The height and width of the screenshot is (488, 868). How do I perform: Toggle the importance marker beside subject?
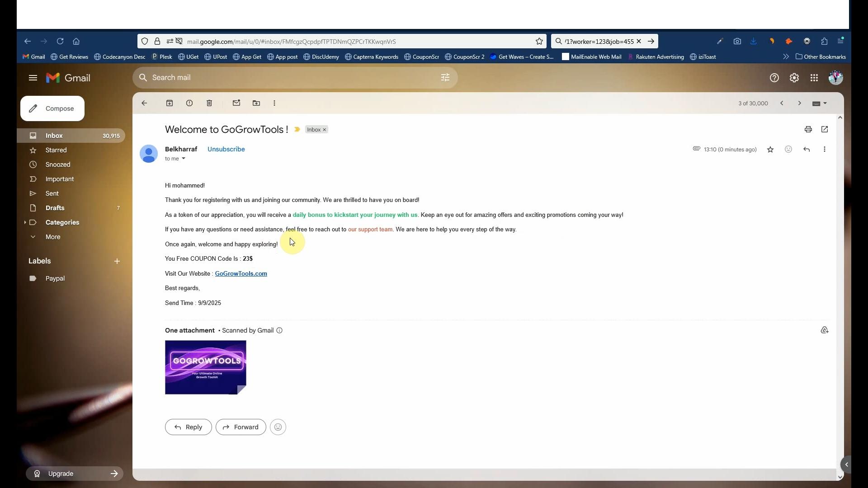pyautogui.click(x=297, y=130)
